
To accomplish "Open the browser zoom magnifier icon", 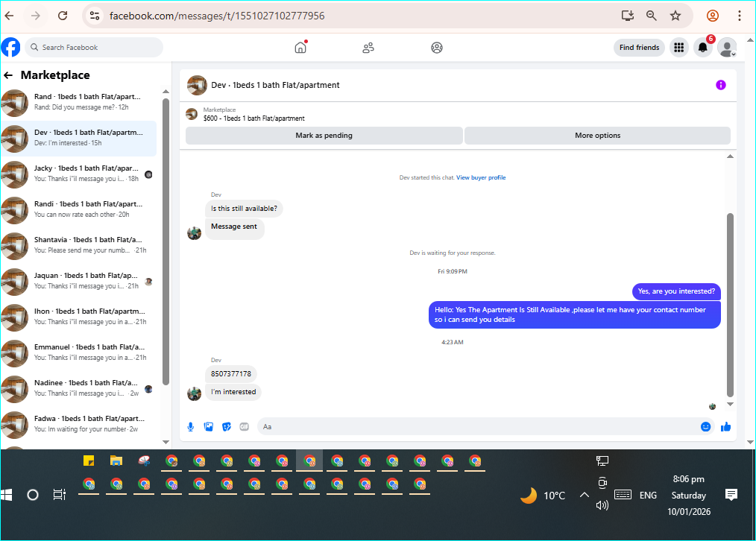I will point(652,16).
